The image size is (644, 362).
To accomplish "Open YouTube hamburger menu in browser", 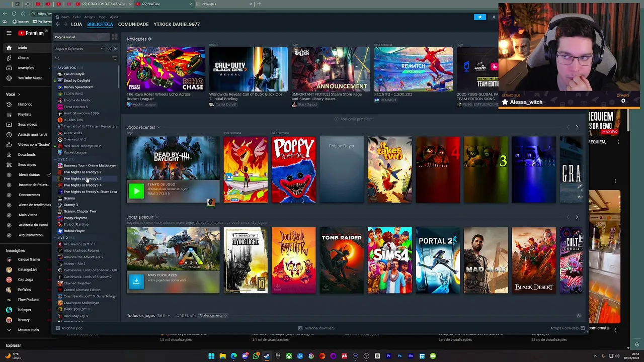I will 9,33.
